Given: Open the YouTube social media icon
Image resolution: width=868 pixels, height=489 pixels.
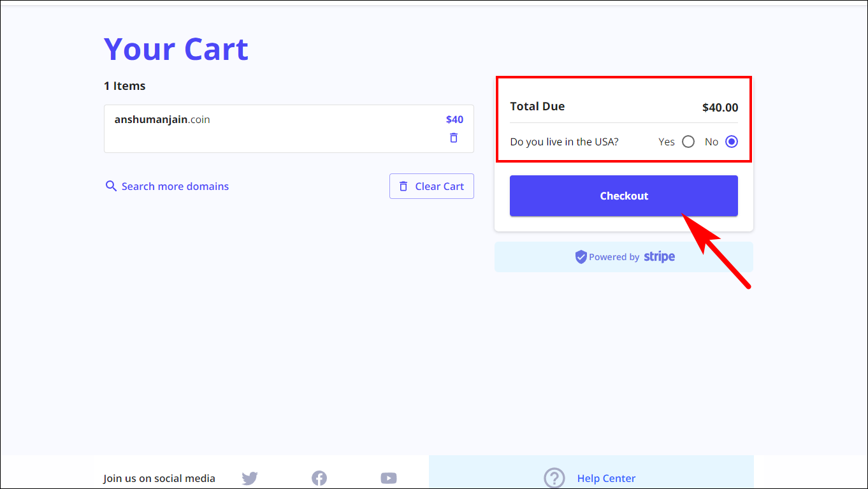Looking at the screenshot, I should click(x=389, y=478).
